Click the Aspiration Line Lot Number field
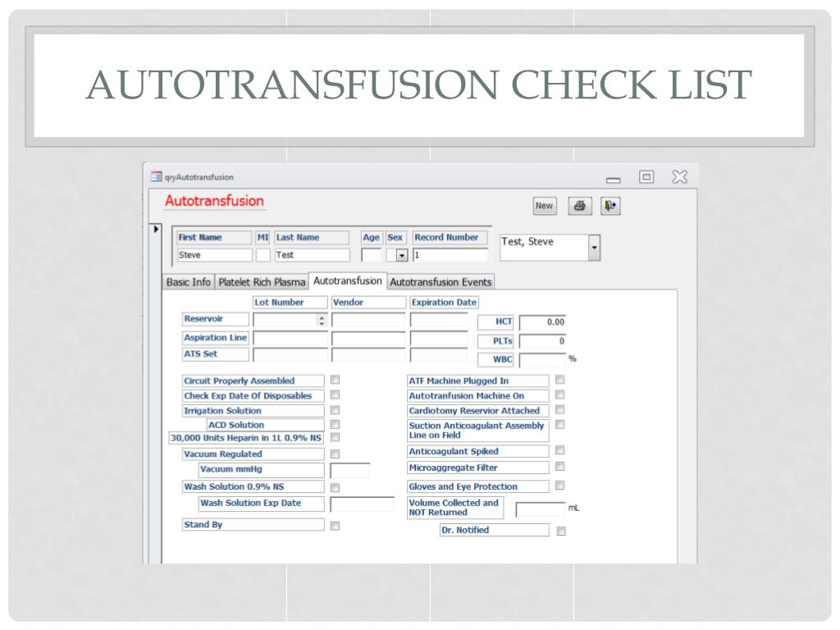 [x=290, y=339]
